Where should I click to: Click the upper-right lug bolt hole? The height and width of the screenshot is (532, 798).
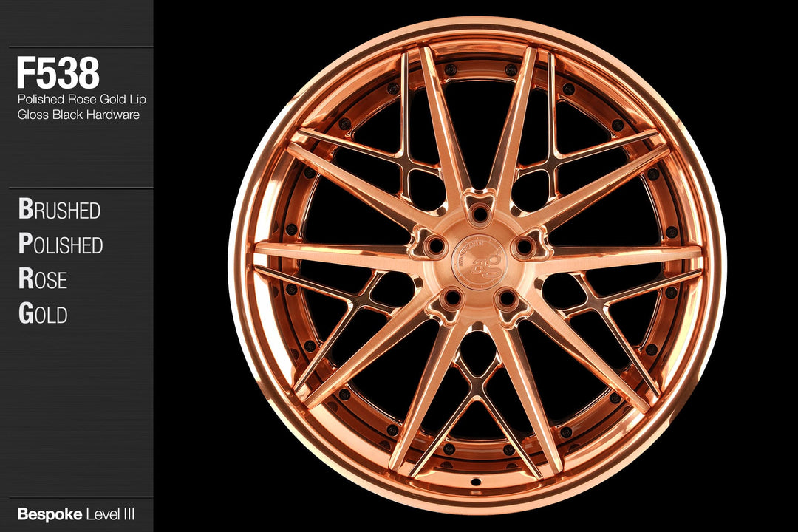pyautogui.click(x=524, y=245)
